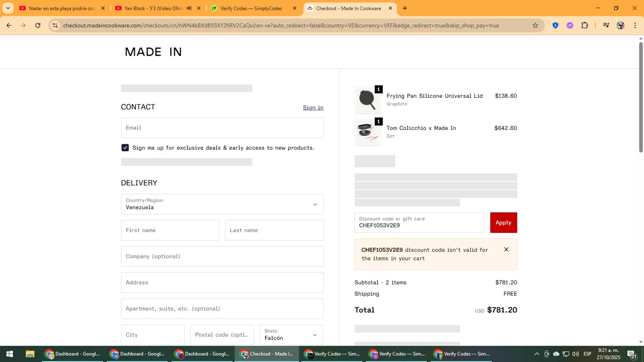Click the address bar URL
The width and height of the screenshot is (644, 362).
281,25
